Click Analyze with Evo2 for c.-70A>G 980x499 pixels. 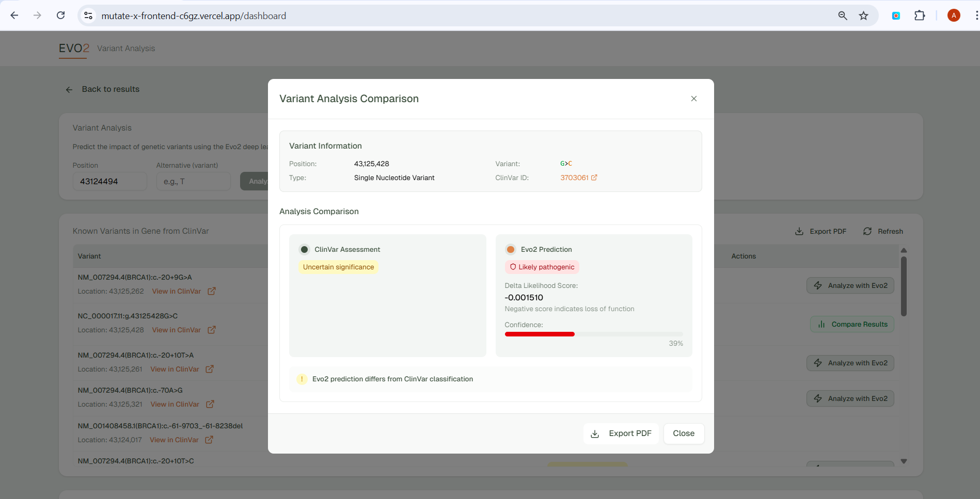pos(850,398)
